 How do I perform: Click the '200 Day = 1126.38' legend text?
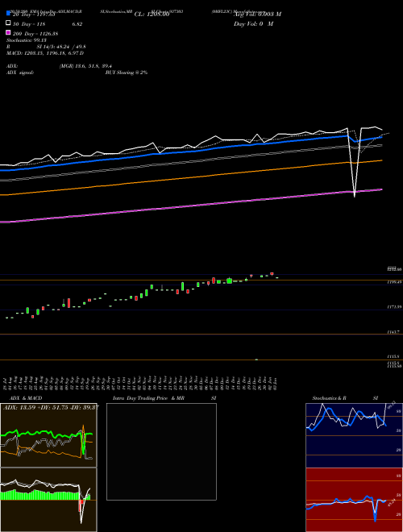[x=36, y=34]
